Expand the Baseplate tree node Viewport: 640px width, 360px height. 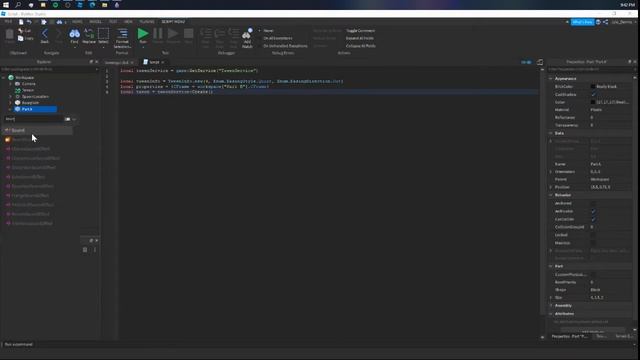pos(11,103)
